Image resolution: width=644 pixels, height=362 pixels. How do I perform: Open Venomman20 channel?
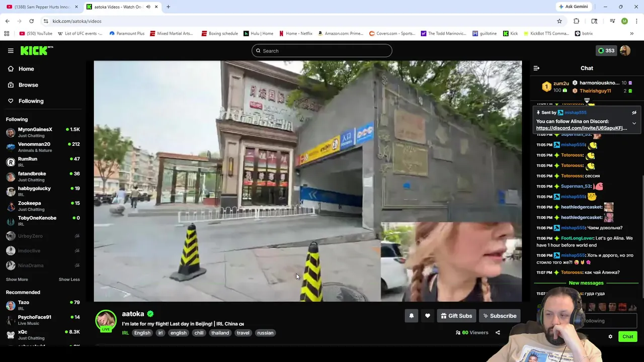coord(43,147)
